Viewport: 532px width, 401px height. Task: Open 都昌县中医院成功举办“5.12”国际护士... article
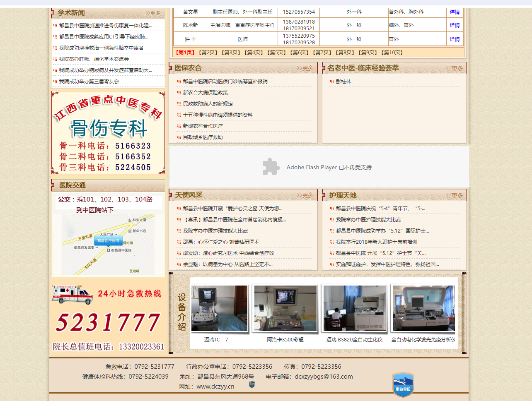point(382,231)
